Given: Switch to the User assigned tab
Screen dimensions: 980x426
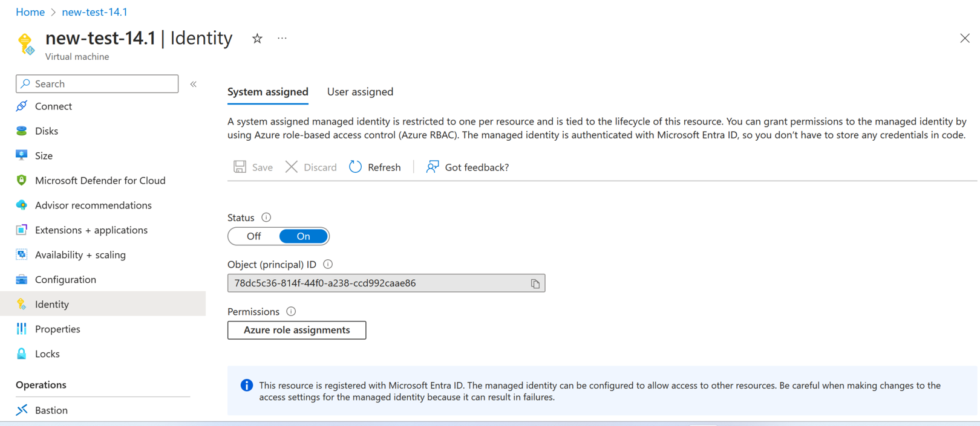Looking at the screenshot, I should [x=360, y=92].
